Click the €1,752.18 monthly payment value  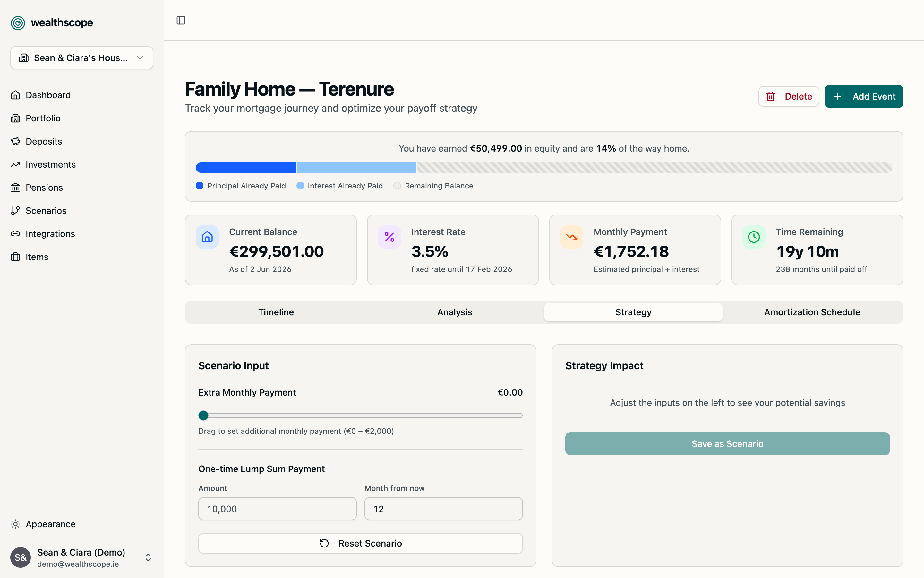pos(631,251)
